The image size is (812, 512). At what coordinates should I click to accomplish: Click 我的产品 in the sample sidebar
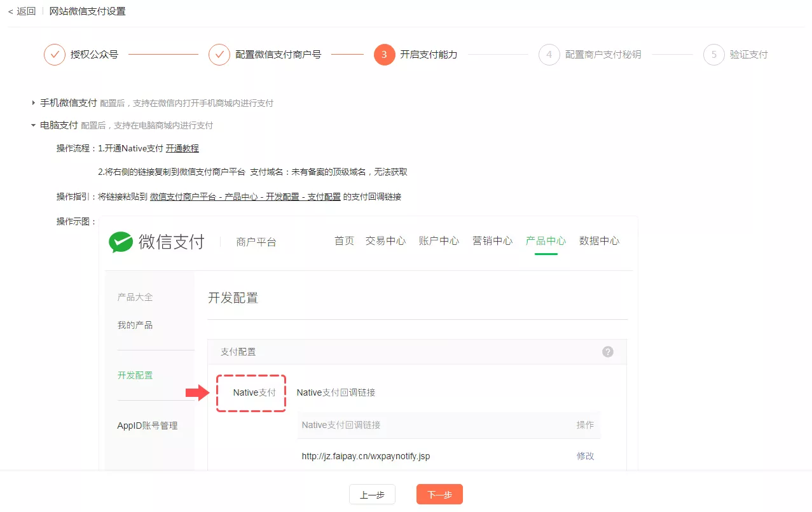[x=135, y=325]
